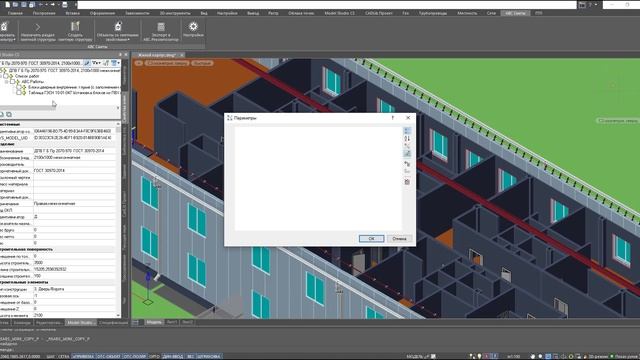Toggle ДИН-ВВОД in status bar

tap(173, 356)
